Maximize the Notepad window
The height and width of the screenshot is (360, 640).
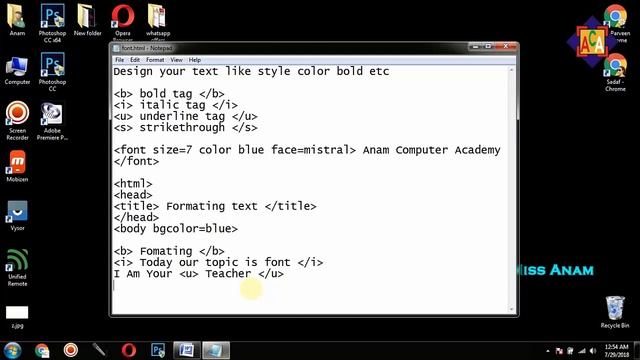(x=488, y=47)
